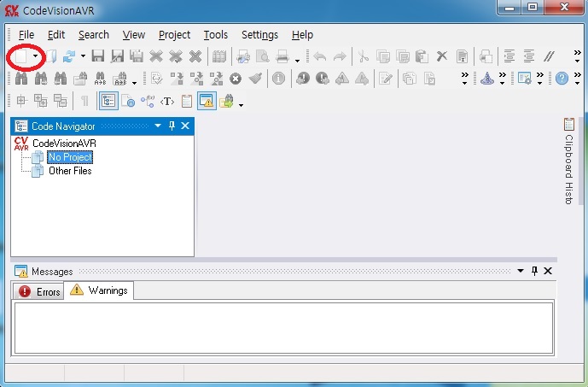Click the Cut scissors icon
The image size is (588, 387).
[364, 56]
